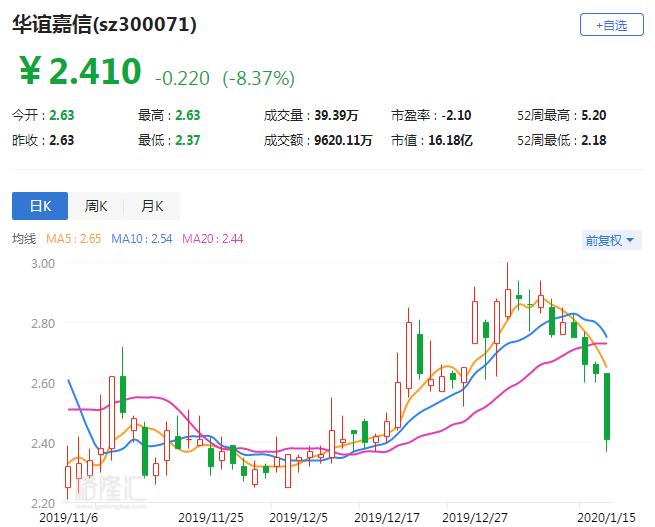The image size is (655, 527).
Task: Click the x-axis date label 2019/12/5
Action: click(x=299, y=517)
